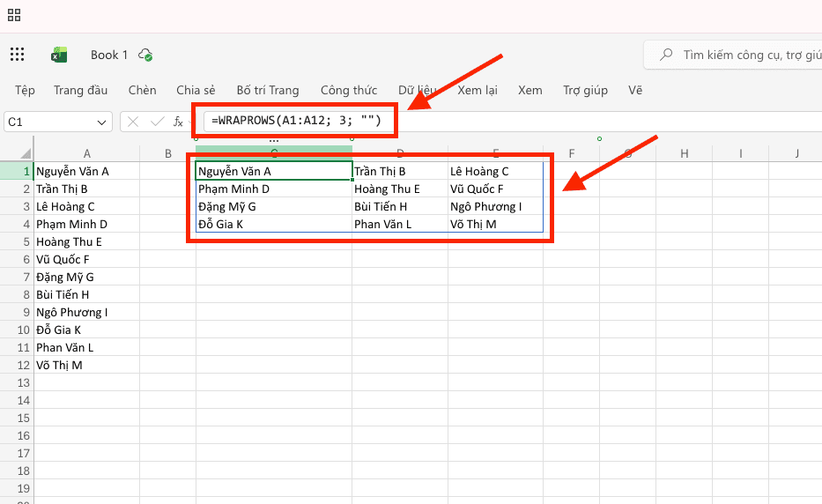Click the search magnifier icon
This screenshot has width=822, height=504.
666,54
